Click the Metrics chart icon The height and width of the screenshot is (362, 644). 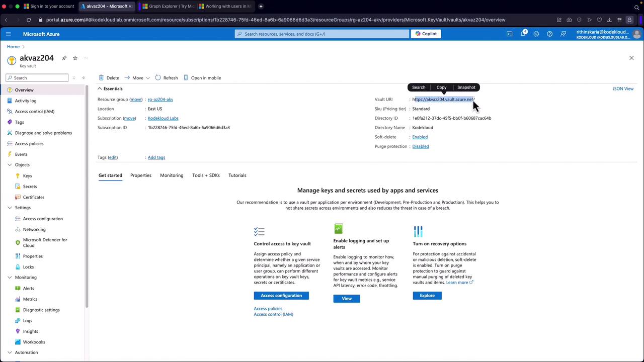click(18, 299)
